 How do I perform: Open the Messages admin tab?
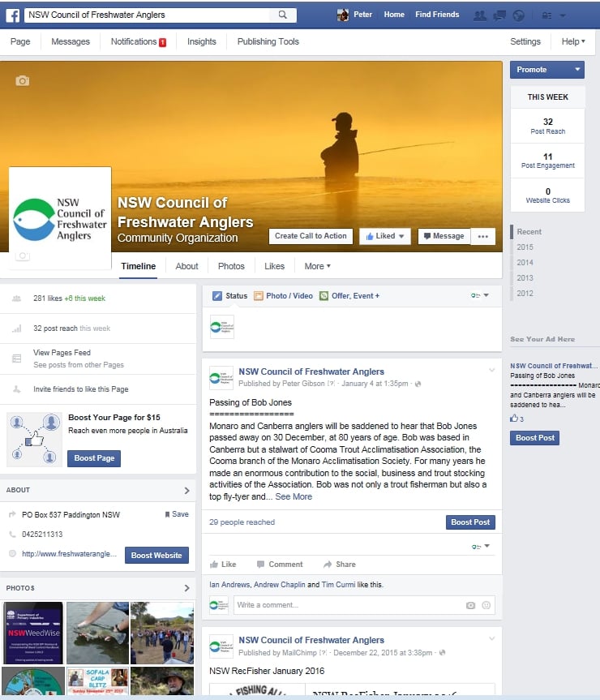coord(71,41)
